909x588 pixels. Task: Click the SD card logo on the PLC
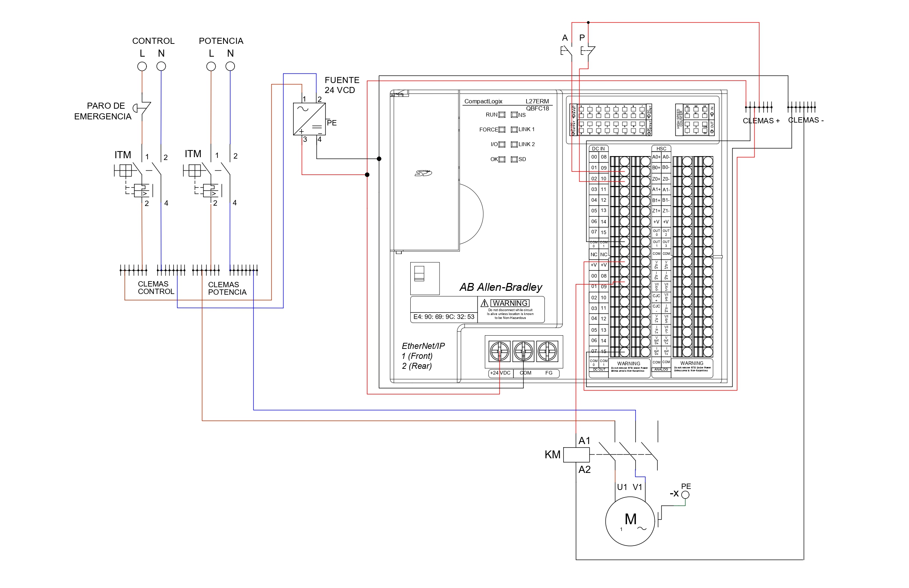pos(423,173)
